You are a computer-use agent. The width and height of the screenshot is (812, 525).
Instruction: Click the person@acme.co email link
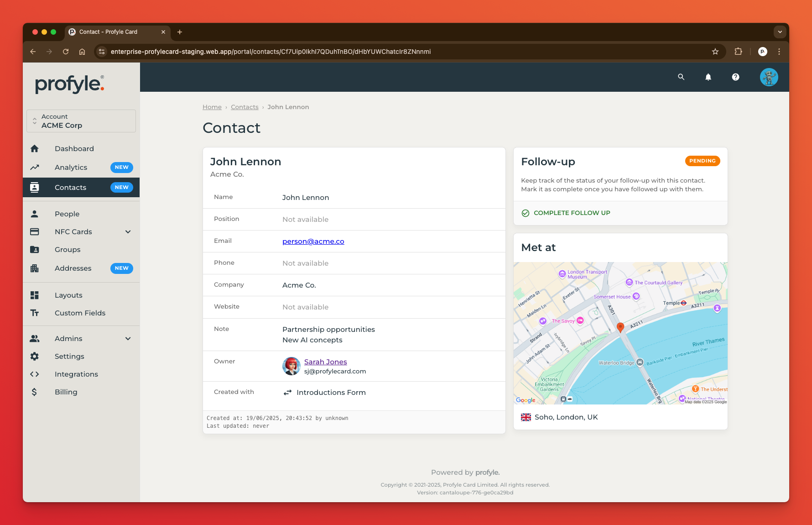click(x=313, y=241)
